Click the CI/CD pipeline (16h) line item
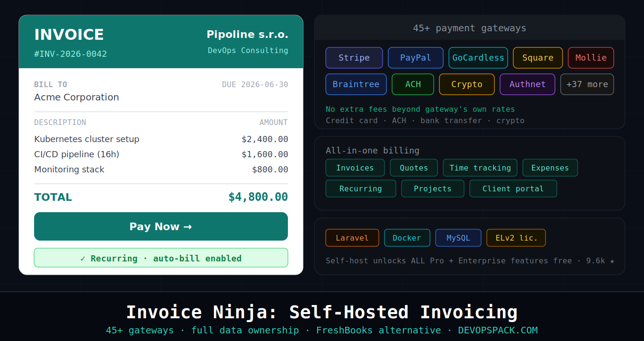The width and height of the screenshot is (644, 341). [77, 154]
